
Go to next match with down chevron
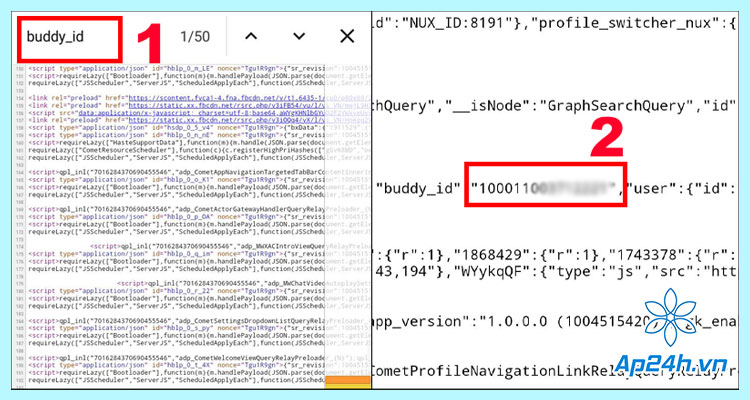click(299, 36)
